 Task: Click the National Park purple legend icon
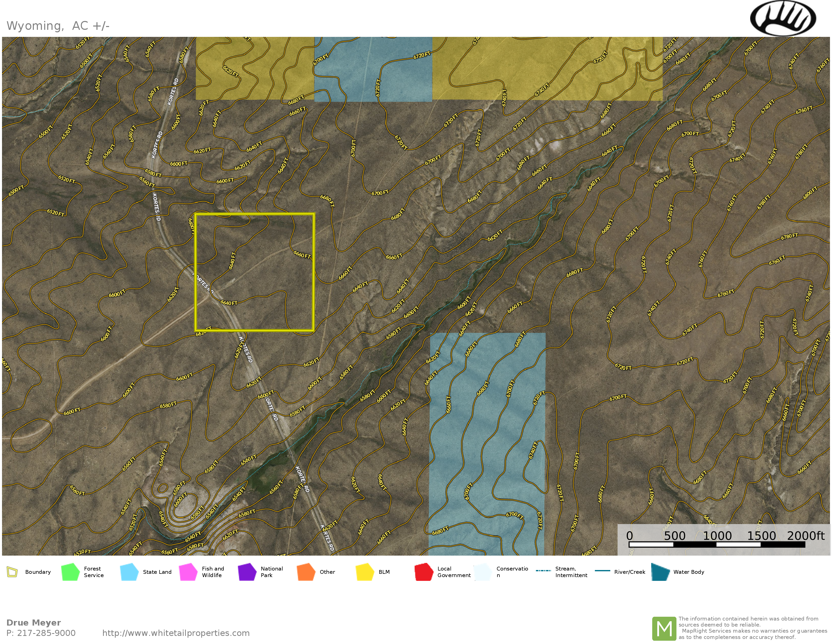247,572
